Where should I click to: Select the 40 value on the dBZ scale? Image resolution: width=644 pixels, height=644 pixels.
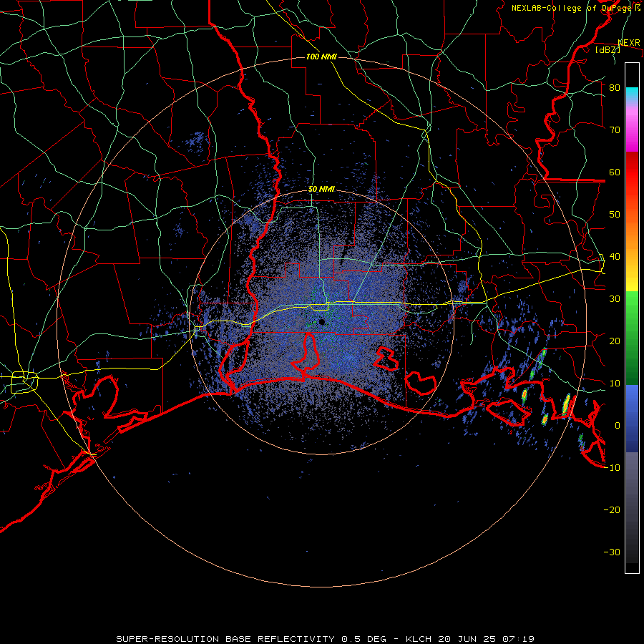tap(615, 257)
